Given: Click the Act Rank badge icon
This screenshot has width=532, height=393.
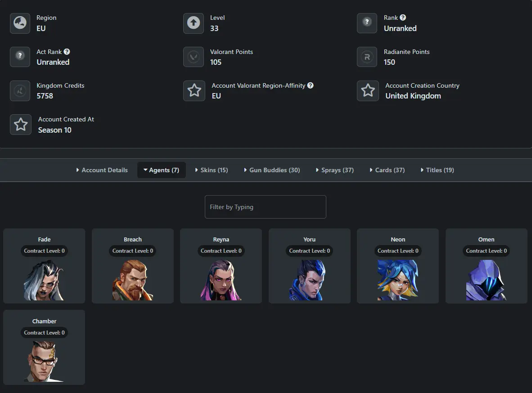Looking at the screenshot, I should pos(20,57).
